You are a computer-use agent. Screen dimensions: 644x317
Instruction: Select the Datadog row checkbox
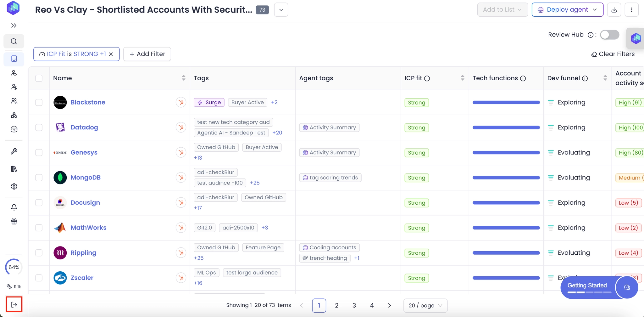point(39,127)
